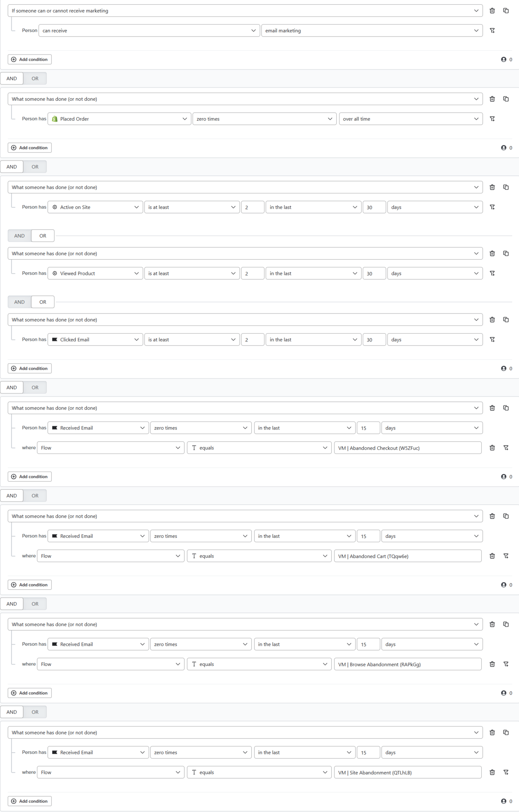Delete the email marketing condition group
Image resolution: width=519 pixels, height=812 pixels.
tap(492, 11)
